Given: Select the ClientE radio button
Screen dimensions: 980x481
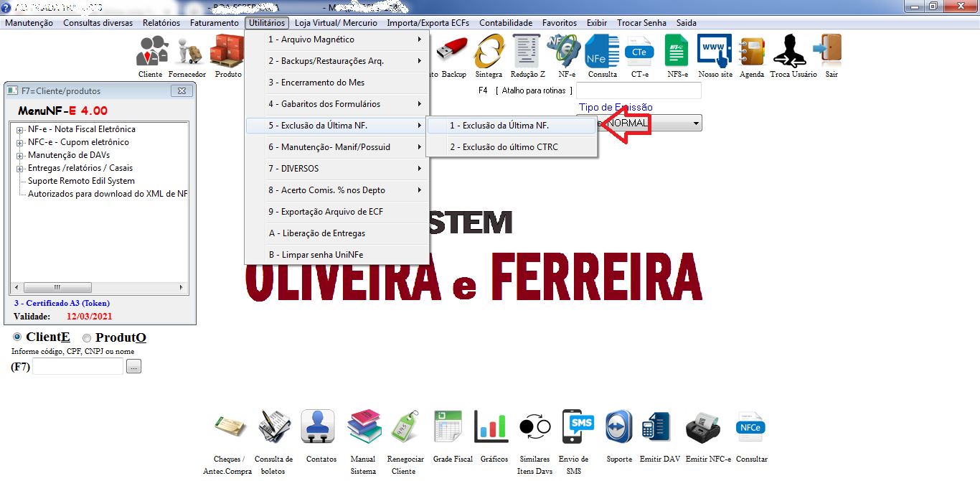Looking at the screenshot, I should [18, 337].
